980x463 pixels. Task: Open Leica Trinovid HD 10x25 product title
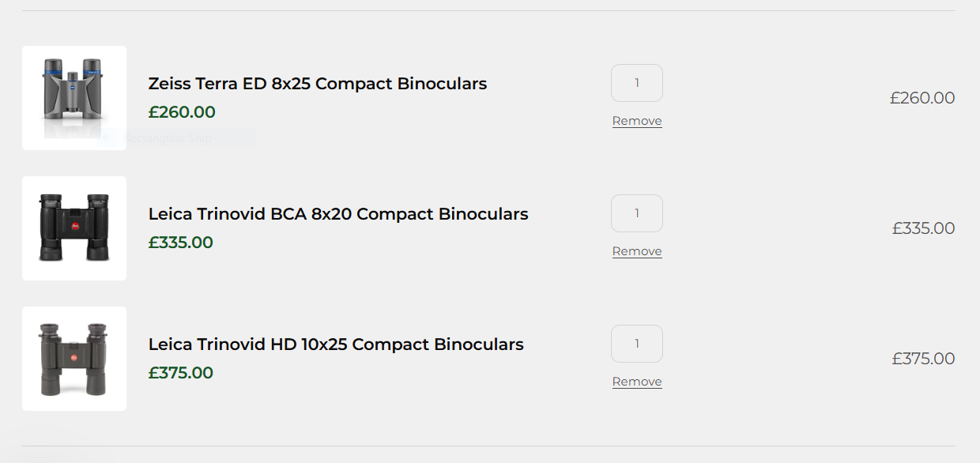(x=335, y=344)
